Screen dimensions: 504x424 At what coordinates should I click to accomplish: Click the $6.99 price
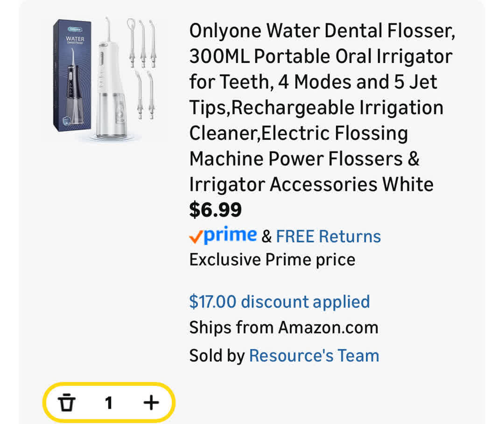215,210
